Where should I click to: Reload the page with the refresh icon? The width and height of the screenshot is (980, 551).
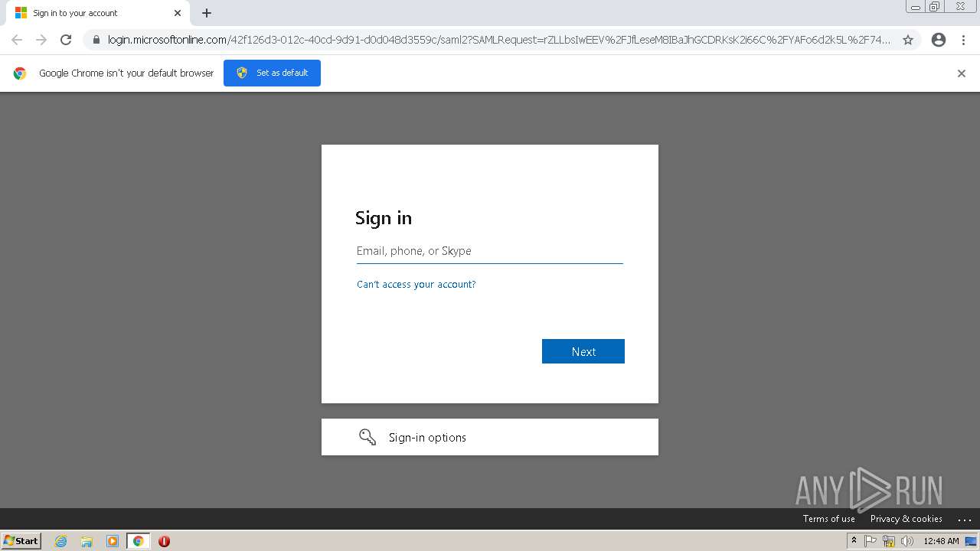[x=66, y=40]
